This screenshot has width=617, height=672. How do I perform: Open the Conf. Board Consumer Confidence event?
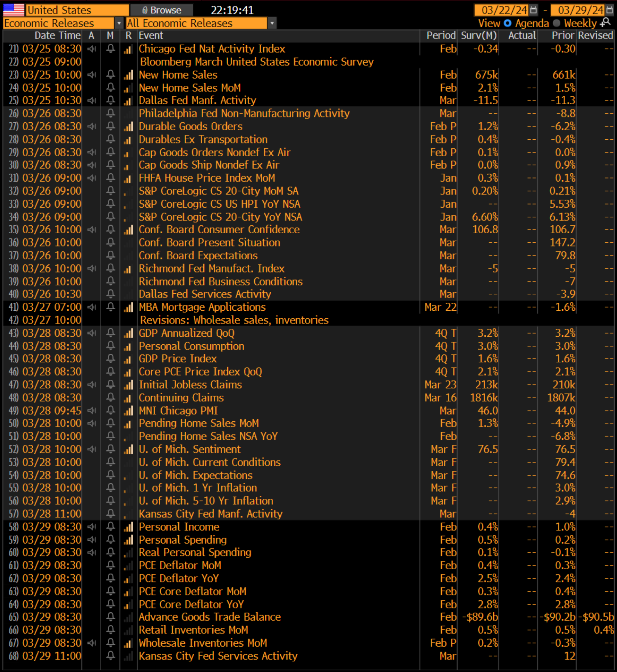coord(219,230)
